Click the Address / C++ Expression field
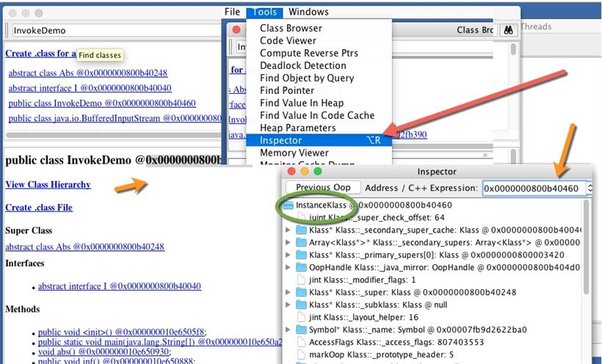Viewport: 602px width, 364px height. [534, 188]
